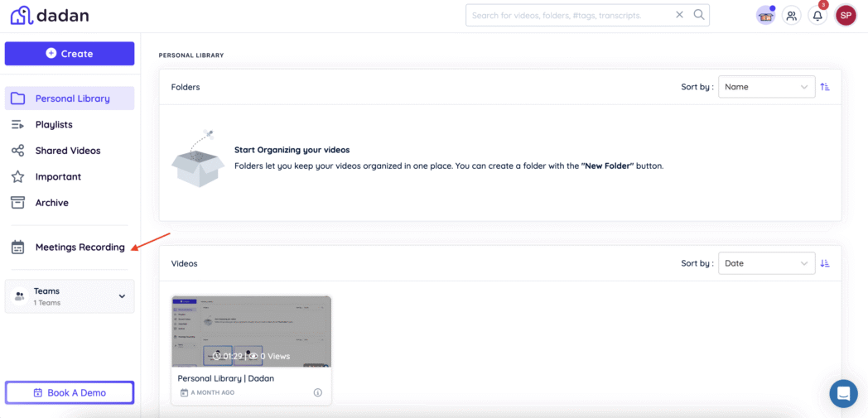This screenshot has width=868, height=418.
Task: Open the team members icon in header
Action: coord(792,16)
